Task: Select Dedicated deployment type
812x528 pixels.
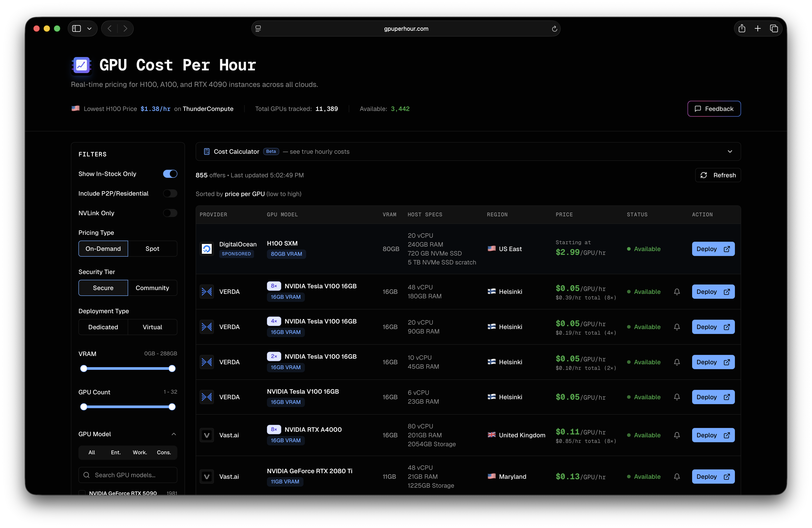Action: pos(103,327)
